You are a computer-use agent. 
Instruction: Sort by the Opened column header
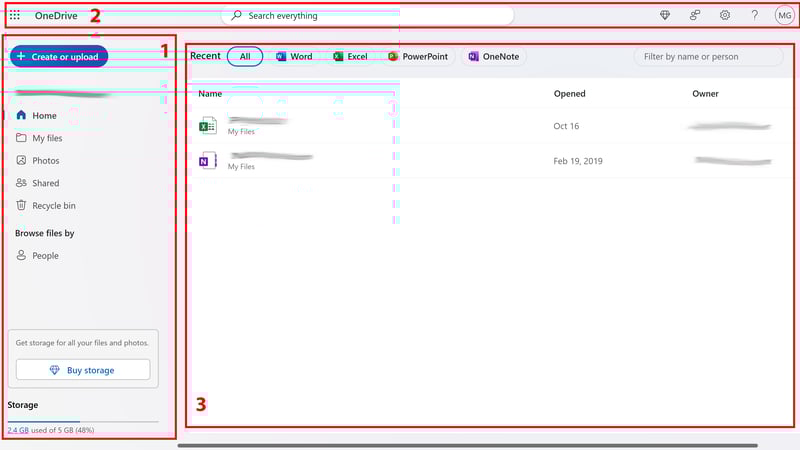point(569,93)
